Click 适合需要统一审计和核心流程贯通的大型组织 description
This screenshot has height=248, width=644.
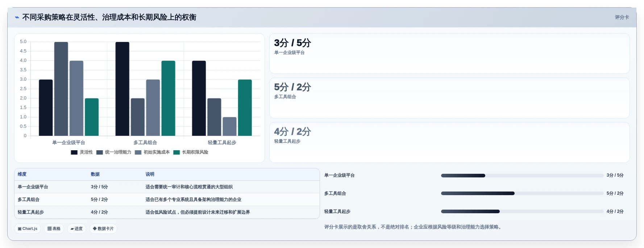pos(189,187)
